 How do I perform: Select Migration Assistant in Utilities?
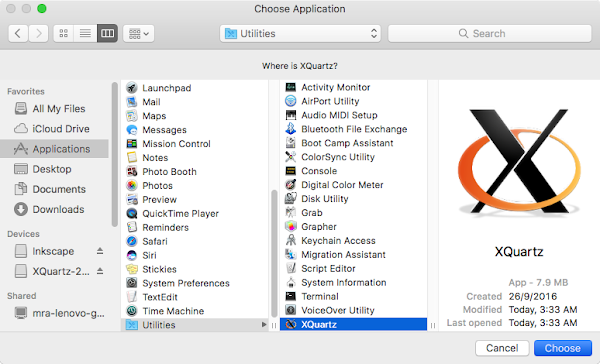coord(354,255)
